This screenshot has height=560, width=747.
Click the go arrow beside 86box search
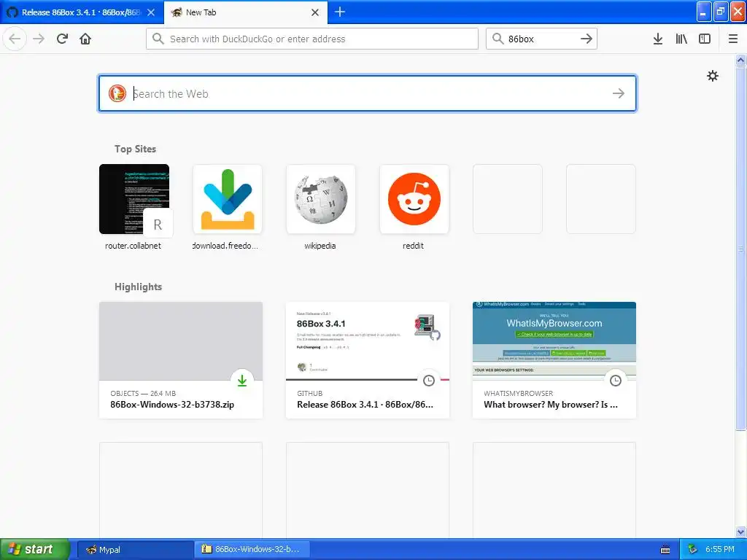point(587,39)
